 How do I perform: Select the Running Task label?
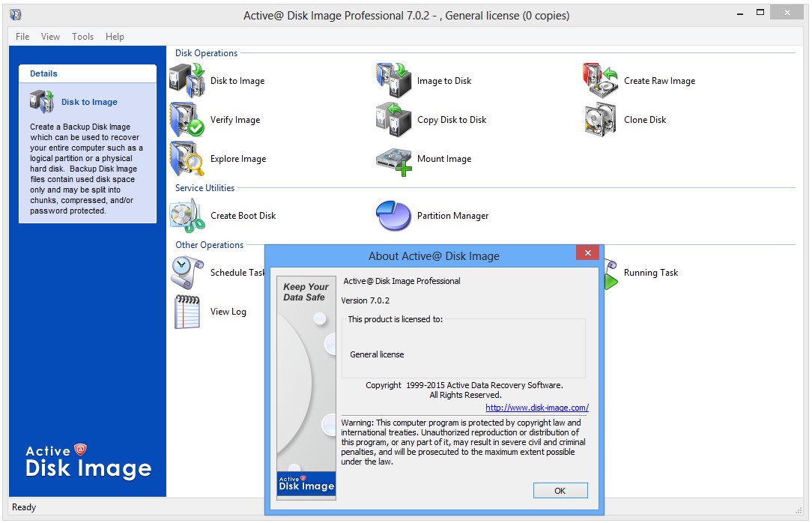(651, 273)
